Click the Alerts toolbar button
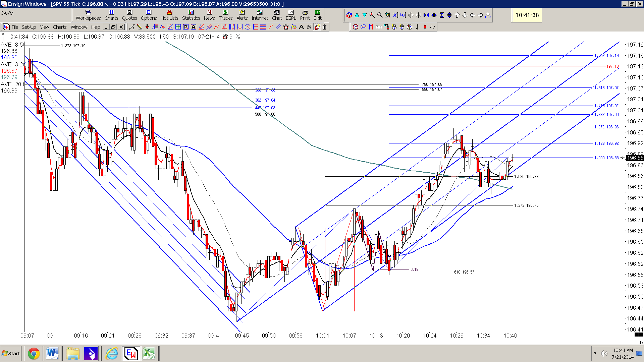The width and height of the screenshot is (644, 362). [x=242, y=15]
